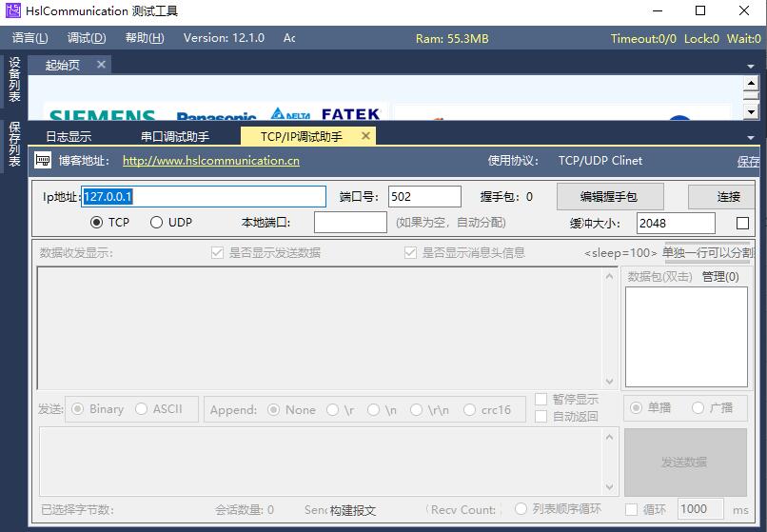Image resolution: width=767 pixels, height=532 pixels.
Task: Click the Siemens logo banner
Action: 102,114
